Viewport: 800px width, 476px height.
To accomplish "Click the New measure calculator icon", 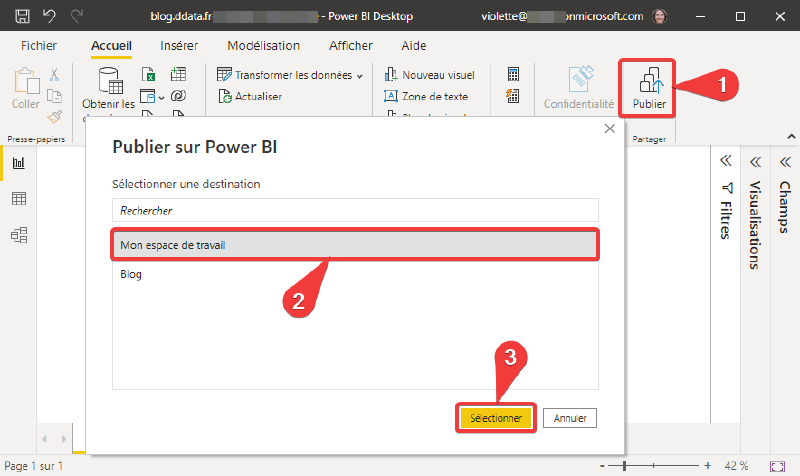I will point(513,74).
